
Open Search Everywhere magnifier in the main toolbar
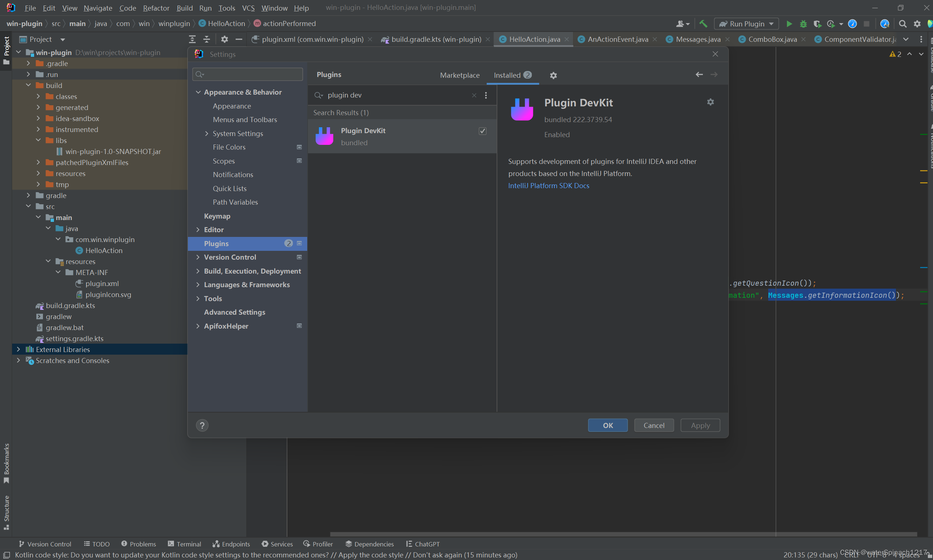[x=903, y=24]
